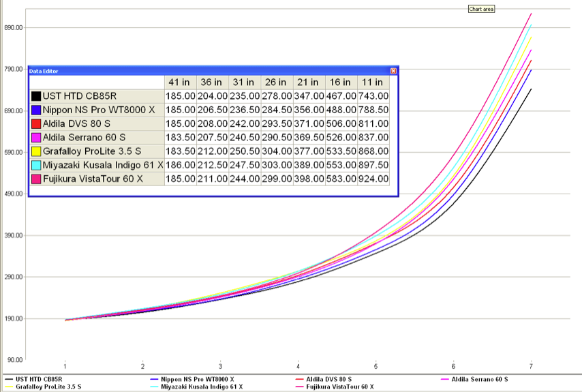The width and height of the screenshot is (582, 392).
Task: Click the 398.00 cell in Fujikura row
Action: (x=309, y=179)
